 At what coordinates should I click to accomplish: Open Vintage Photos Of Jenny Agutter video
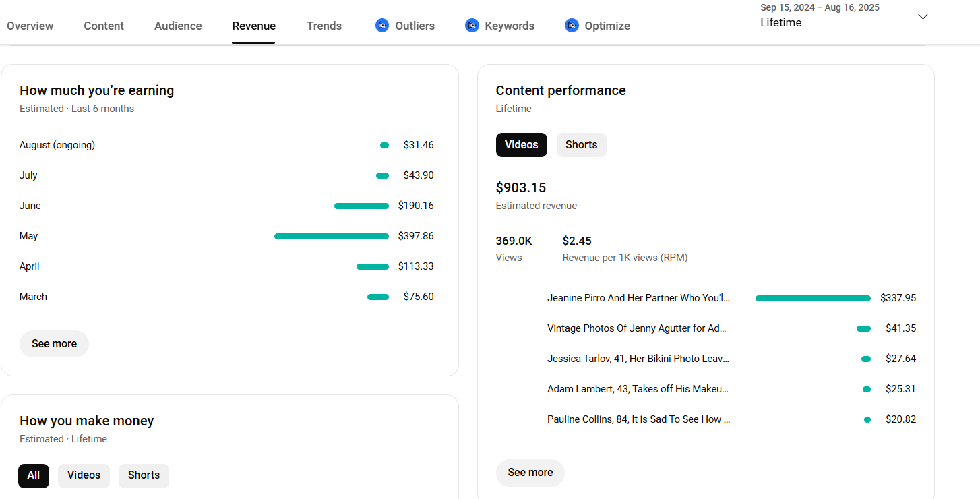(636, 328)
